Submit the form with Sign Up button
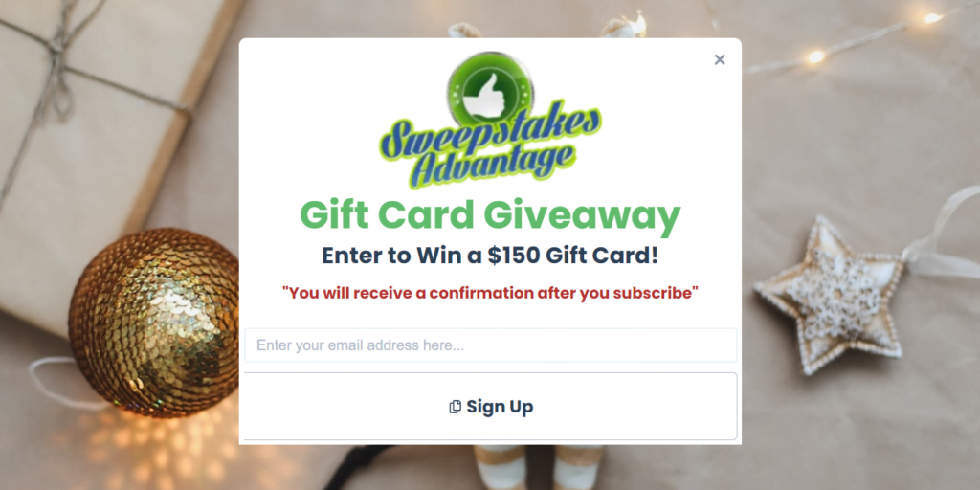 click(491, 407)
